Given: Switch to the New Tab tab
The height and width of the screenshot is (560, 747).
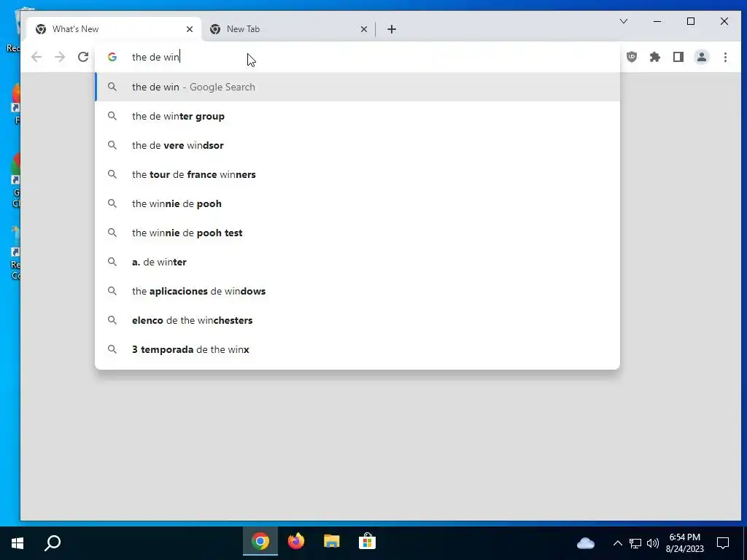Looking at the screenshot, I should pos(289,29).
